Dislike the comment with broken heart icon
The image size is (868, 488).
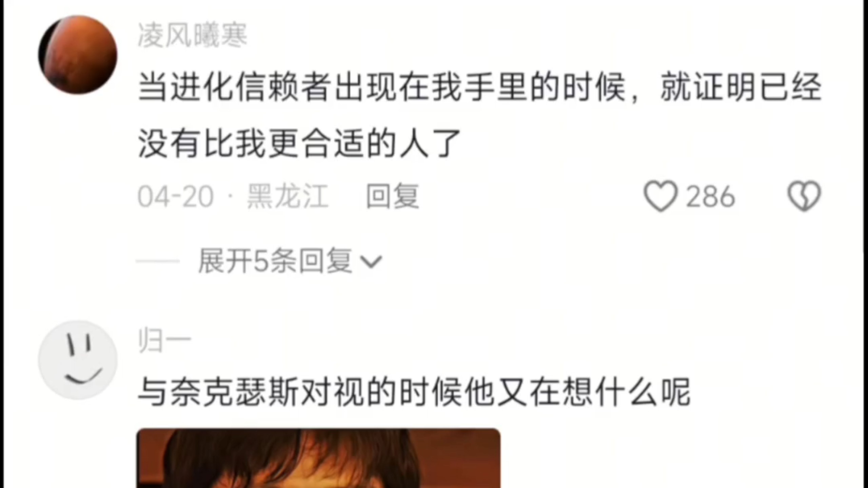point(804,196)
